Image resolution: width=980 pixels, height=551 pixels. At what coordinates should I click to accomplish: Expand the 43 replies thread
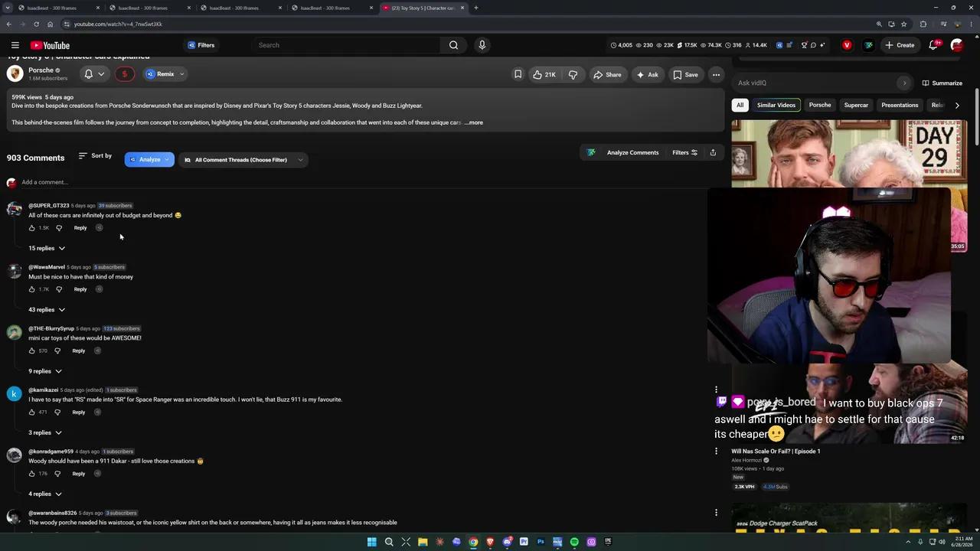click(47, 310)
